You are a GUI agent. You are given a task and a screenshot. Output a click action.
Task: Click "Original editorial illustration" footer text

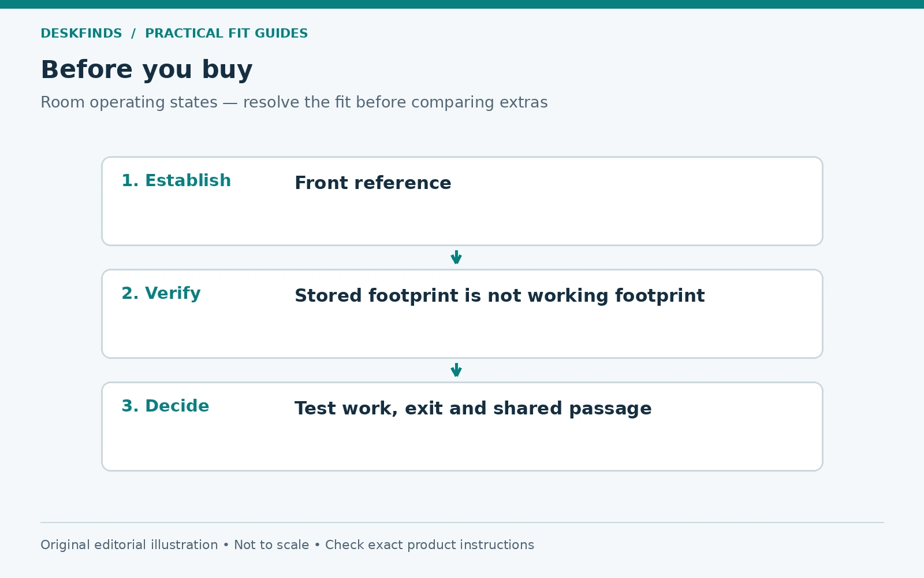tap(129, 545)
